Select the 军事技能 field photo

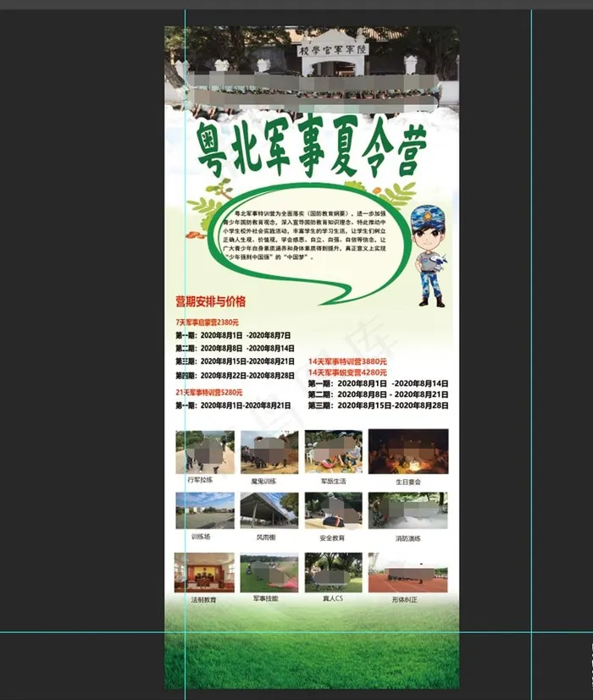[269, 573]
